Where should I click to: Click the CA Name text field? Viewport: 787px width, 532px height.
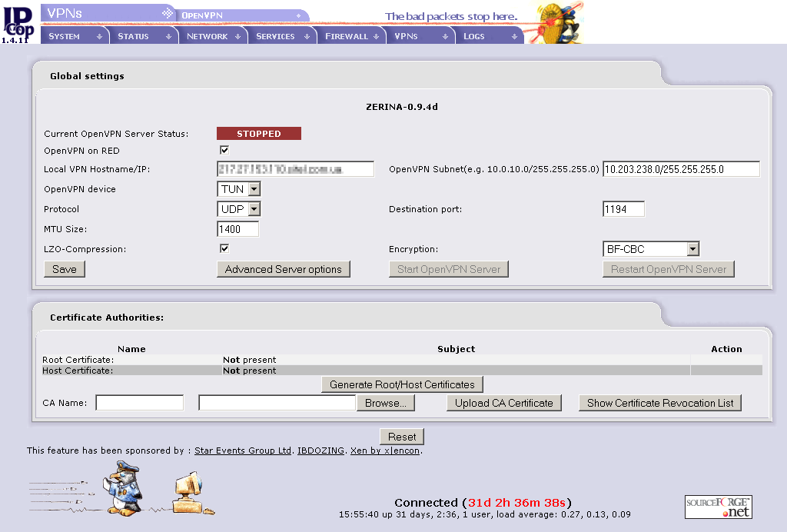tap(139, 403)
